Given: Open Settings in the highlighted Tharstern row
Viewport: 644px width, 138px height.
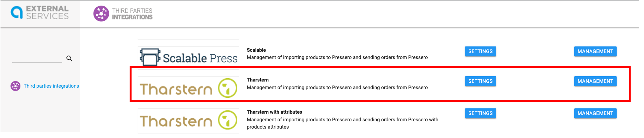Looking at the screenshot, I should (x=480, y=81).
